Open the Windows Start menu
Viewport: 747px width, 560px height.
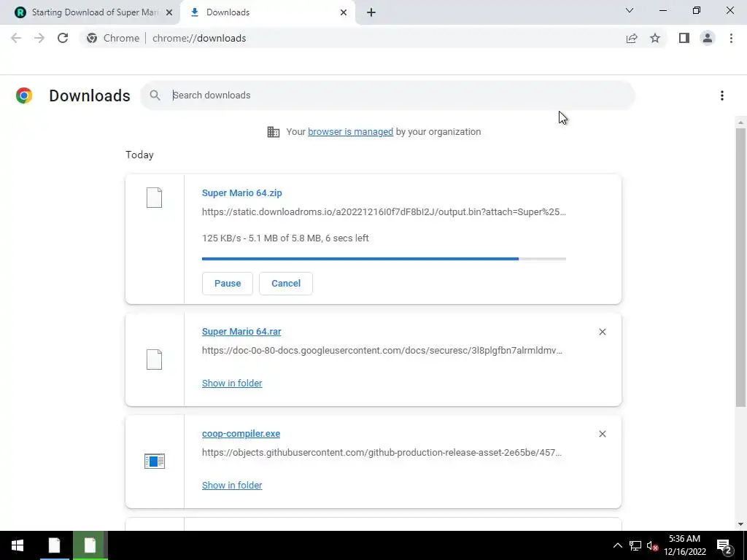click(x=18, y=545)
